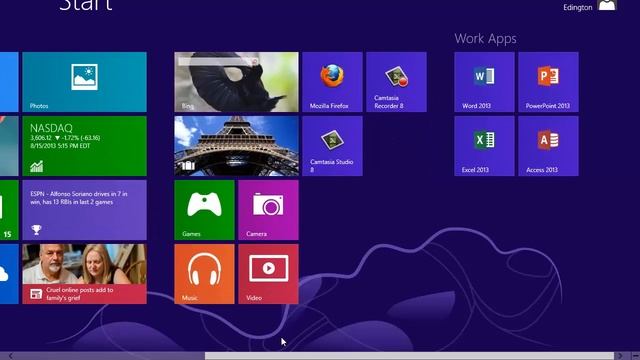
Task: Open the news tile about cruel online posts
Action: (x=84, y=274)
